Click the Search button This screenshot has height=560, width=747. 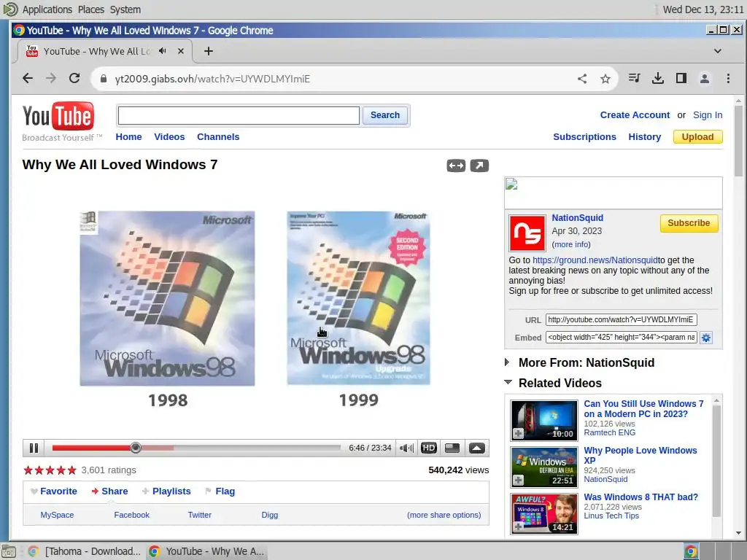click(385, 115)
